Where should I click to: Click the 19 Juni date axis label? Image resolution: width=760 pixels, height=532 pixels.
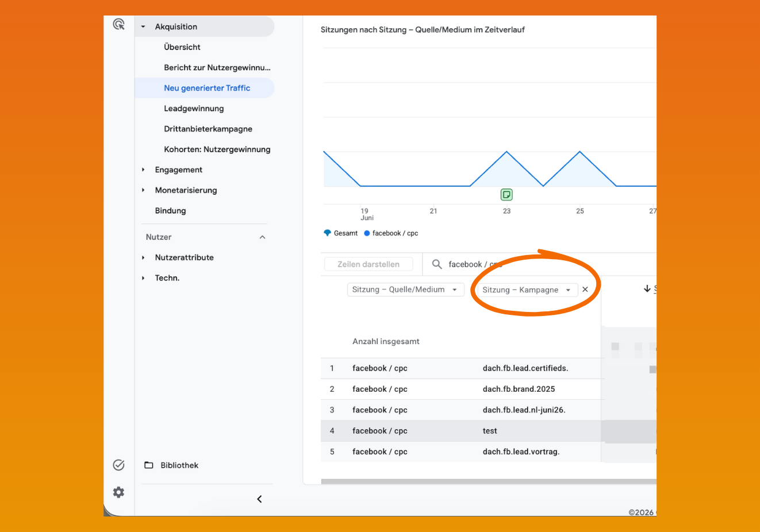(x=367, y=214)
